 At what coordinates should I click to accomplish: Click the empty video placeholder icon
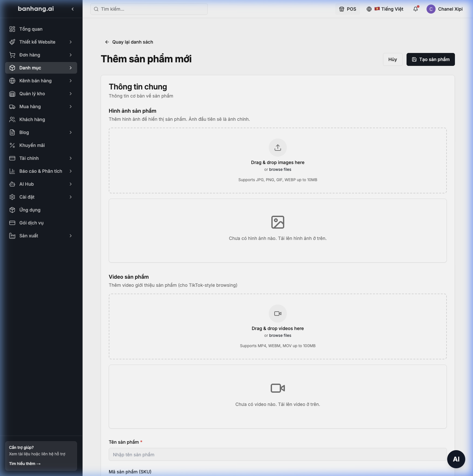[x=278, y=388]
